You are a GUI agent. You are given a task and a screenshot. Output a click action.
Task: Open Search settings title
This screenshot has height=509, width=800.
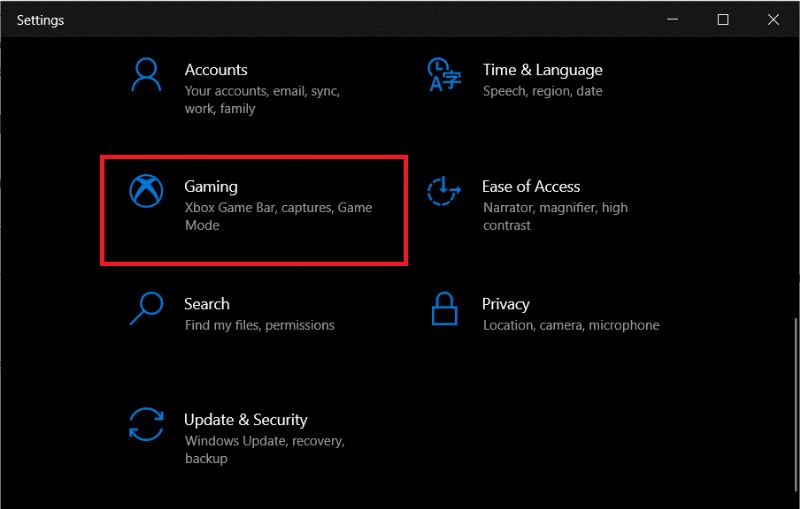click(x=207, y=304)
